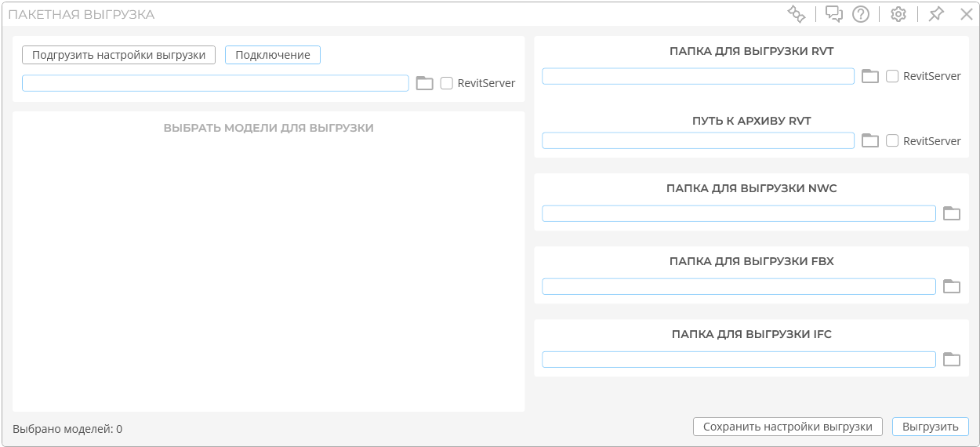Browse folder for source models path
This screenshot has height=447, width=980.
coord(425,83)
